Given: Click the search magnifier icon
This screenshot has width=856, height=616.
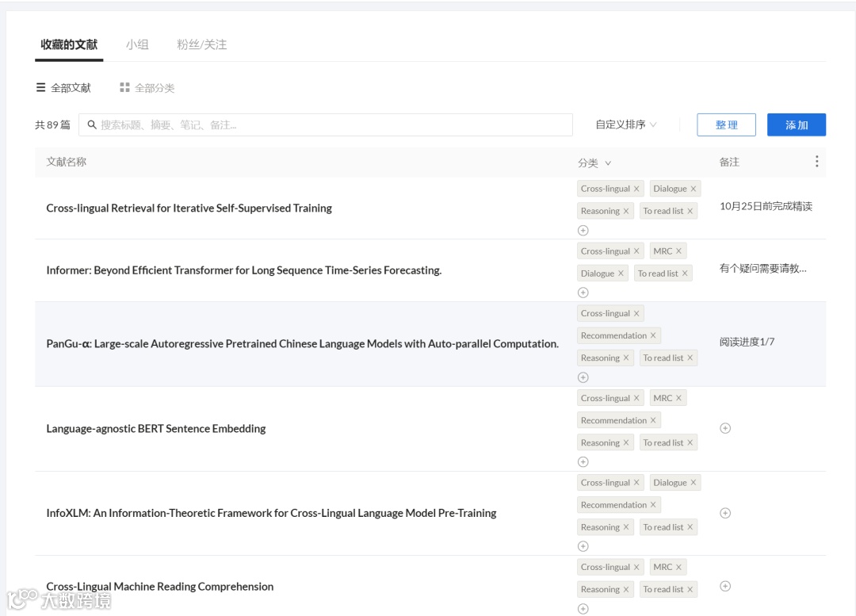Looking at the screenshot, I should click(x=92, y=125).
